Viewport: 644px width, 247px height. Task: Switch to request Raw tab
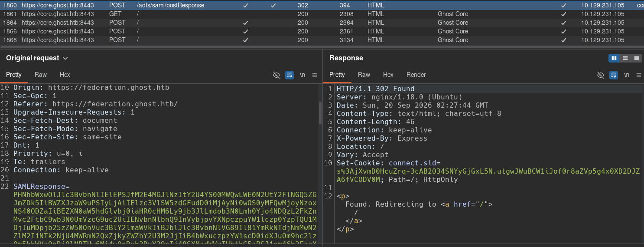41,75
